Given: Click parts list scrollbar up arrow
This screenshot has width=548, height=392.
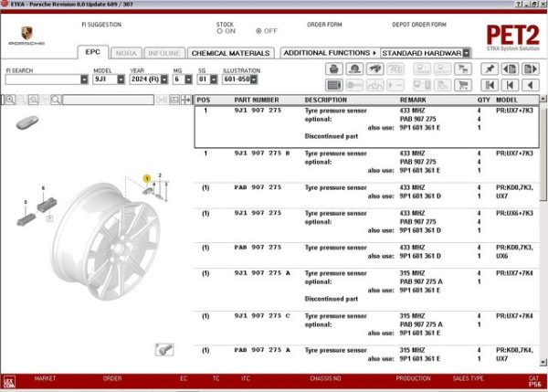Looking at the screenshot, I should click(543, 99).
